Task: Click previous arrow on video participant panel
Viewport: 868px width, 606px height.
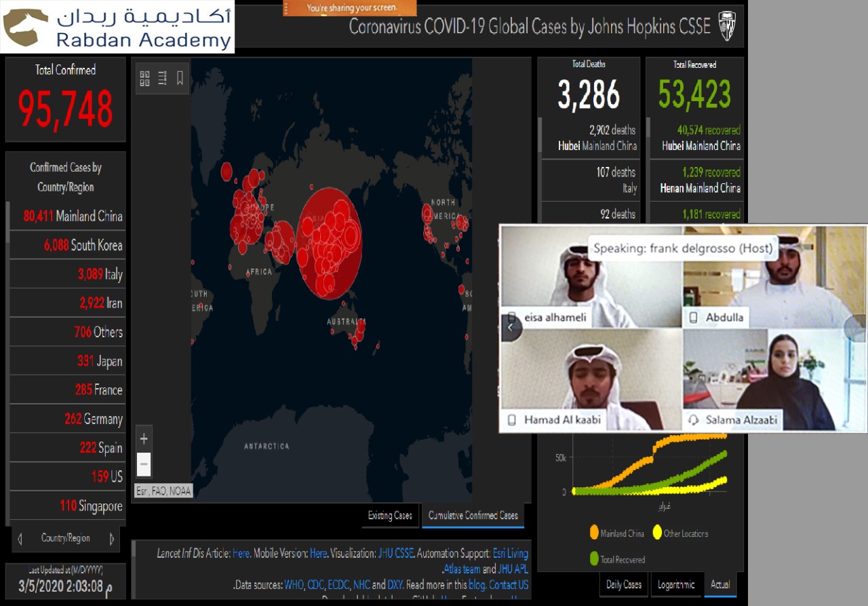Action: coord(511,328)
